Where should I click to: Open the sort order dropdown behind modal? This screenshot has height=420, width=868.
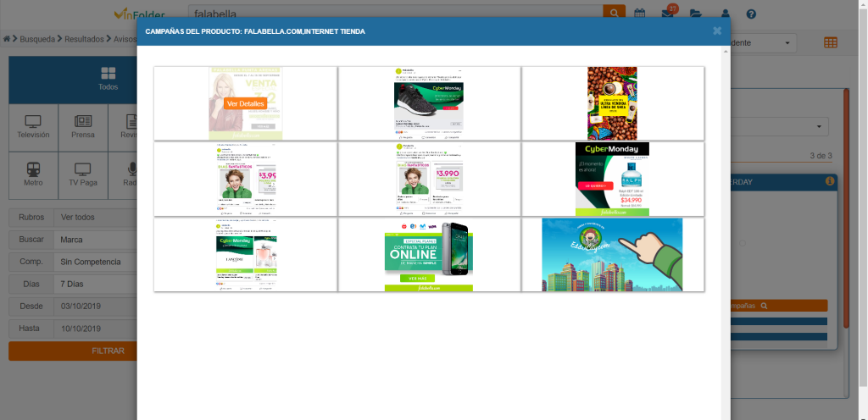coord(764,43)
